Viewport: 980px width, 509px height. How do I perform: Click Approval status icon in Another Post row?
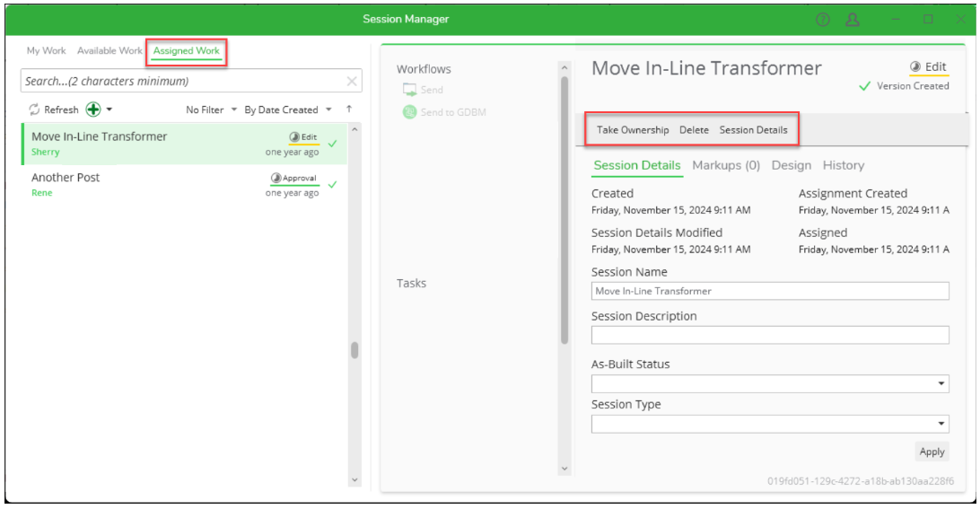[276, 179]
